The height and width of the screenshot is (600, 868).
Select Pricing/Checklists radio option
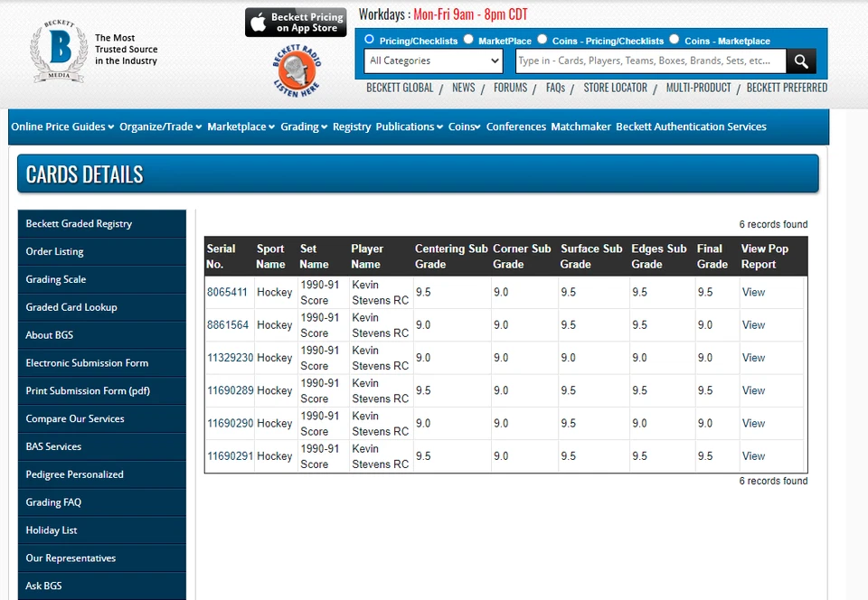tap(369, 39)
